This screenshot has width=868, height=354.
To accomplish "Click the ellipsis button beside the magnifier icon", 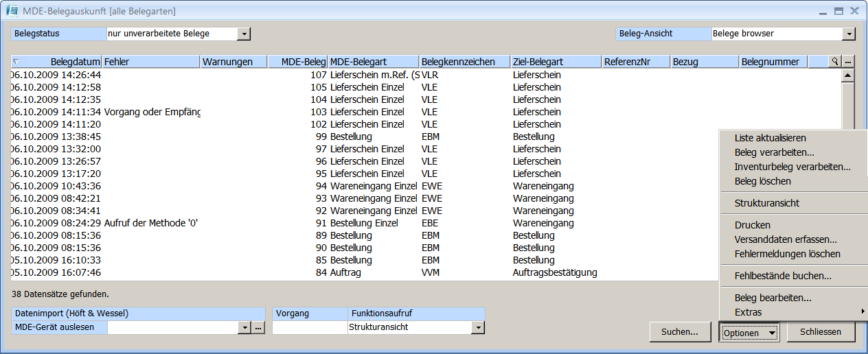I will [848, 62].
